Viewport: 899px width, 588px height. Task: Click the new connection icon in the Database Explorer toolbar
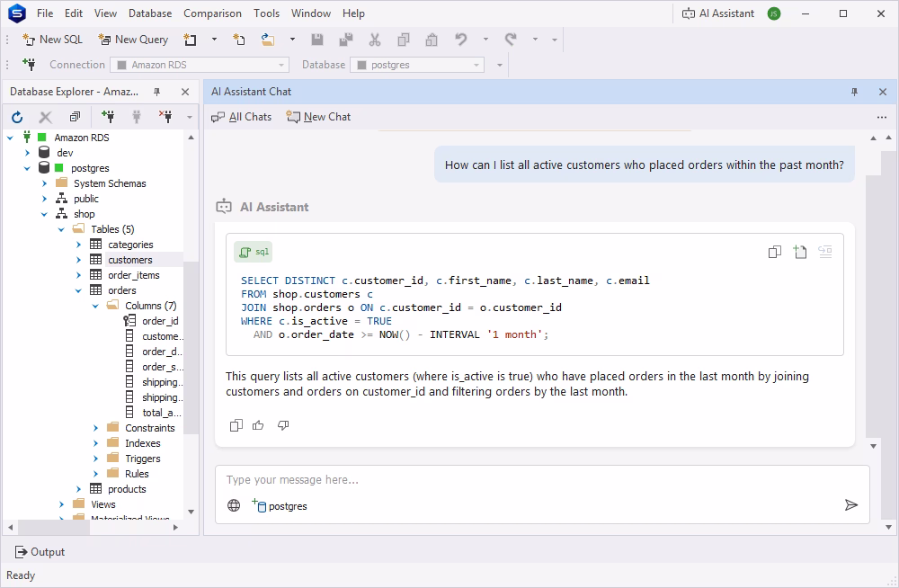108,117
